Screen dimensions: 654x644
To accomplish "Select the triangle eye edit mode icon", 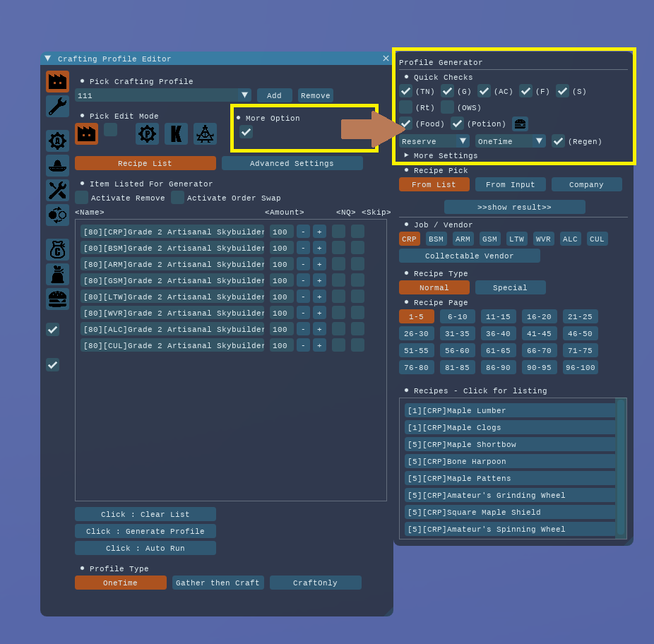I will point(205,133).
